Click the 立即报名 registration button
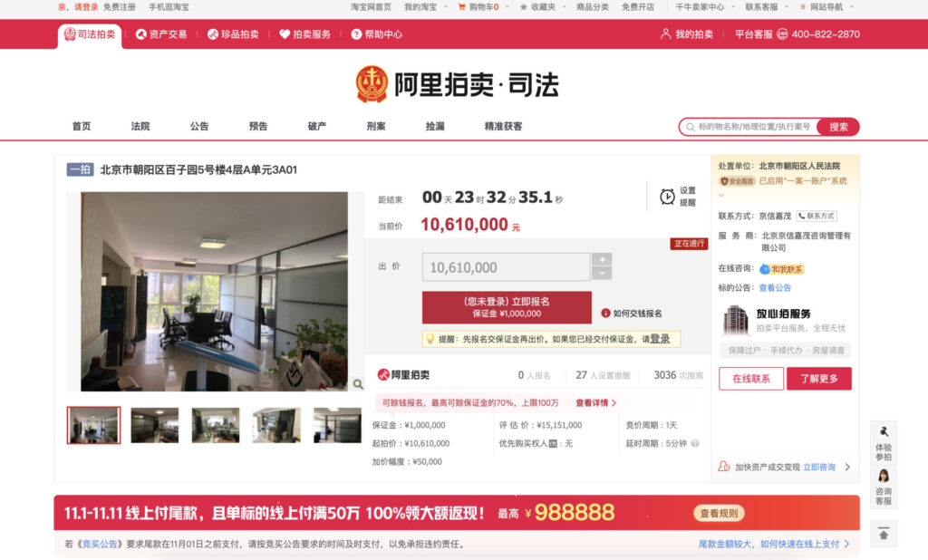 [x=507, y=307]
